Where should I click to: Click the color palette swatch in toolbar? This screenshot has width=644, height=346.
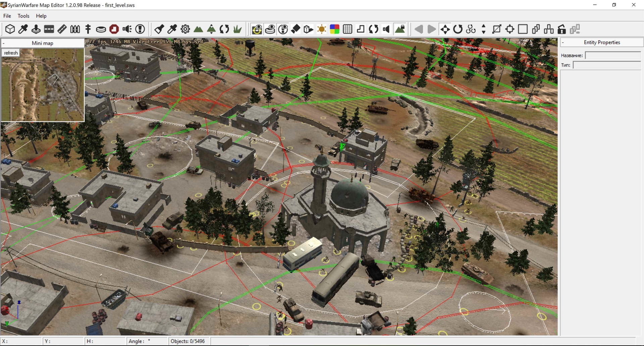tap(334, 29)
